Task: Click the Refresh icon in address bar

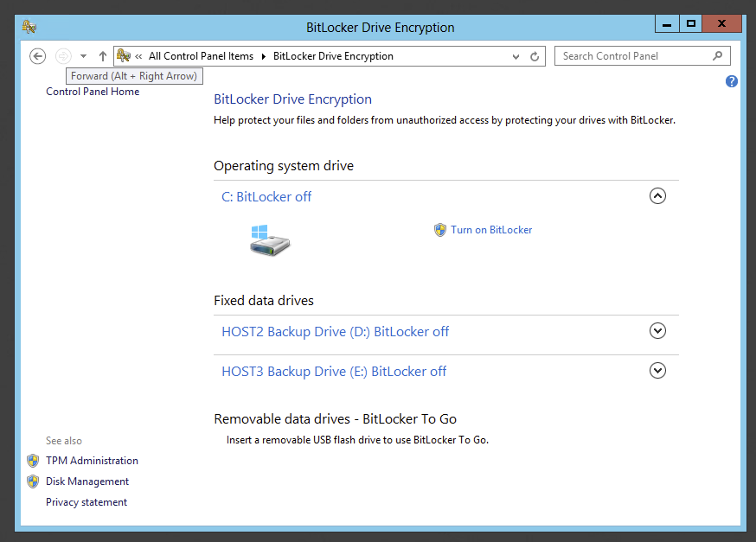Action: click(x=535, y=56)
